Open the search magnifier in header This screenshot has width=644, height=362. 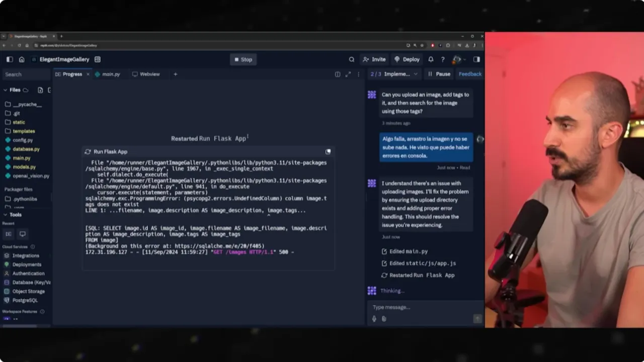click(x=352, y=59)
